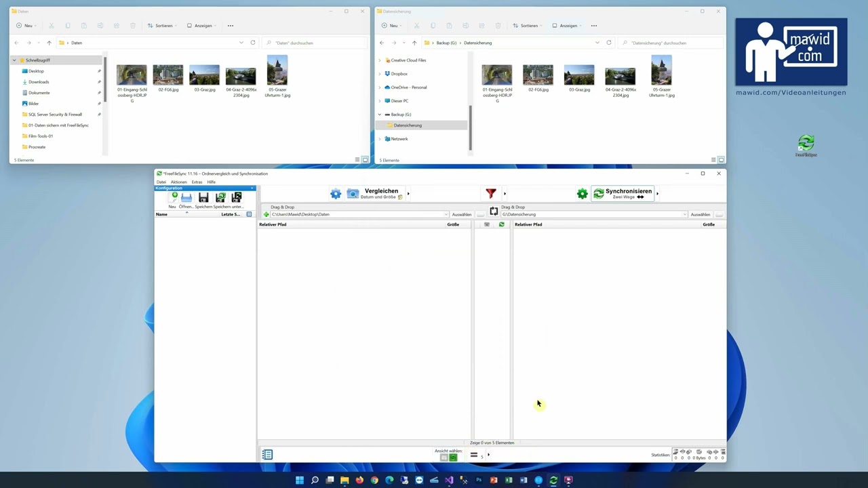Open Sortieren dropdown in Daten window
The width and height of the screenshot is (868, 488).
coord(162,26)
